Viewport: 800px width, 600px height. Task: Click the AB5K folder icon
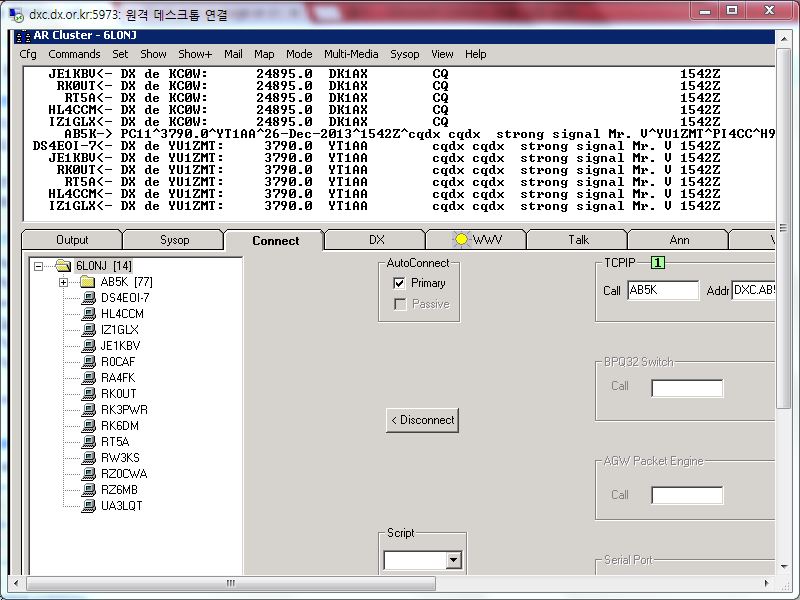click(88, 282)
